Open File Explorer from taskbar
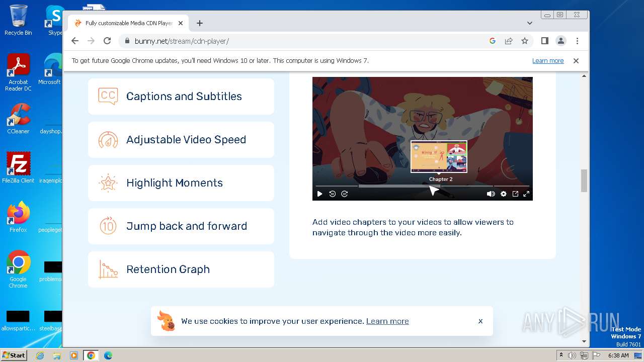The width and height of the screenshot is (644, 362). 57,355
